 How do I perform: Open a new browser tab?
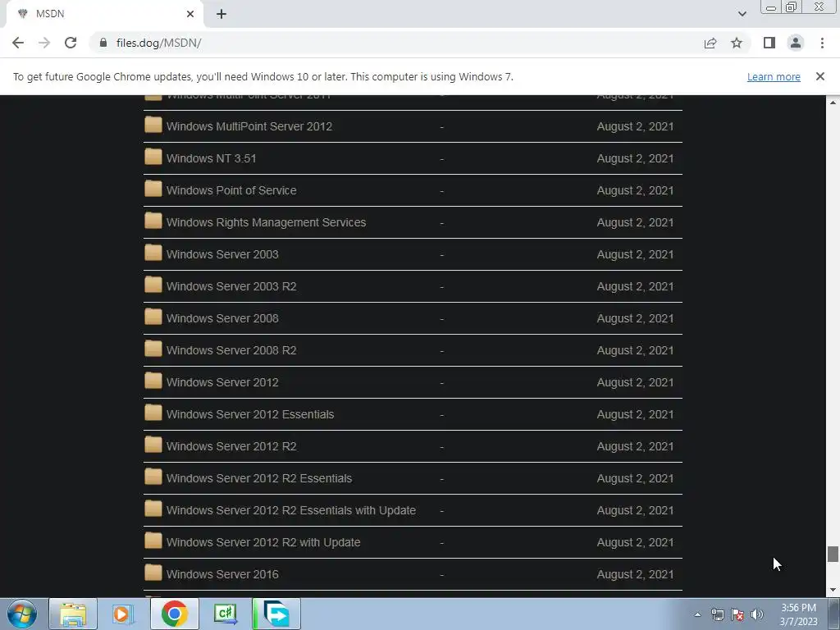click(221, 15)
